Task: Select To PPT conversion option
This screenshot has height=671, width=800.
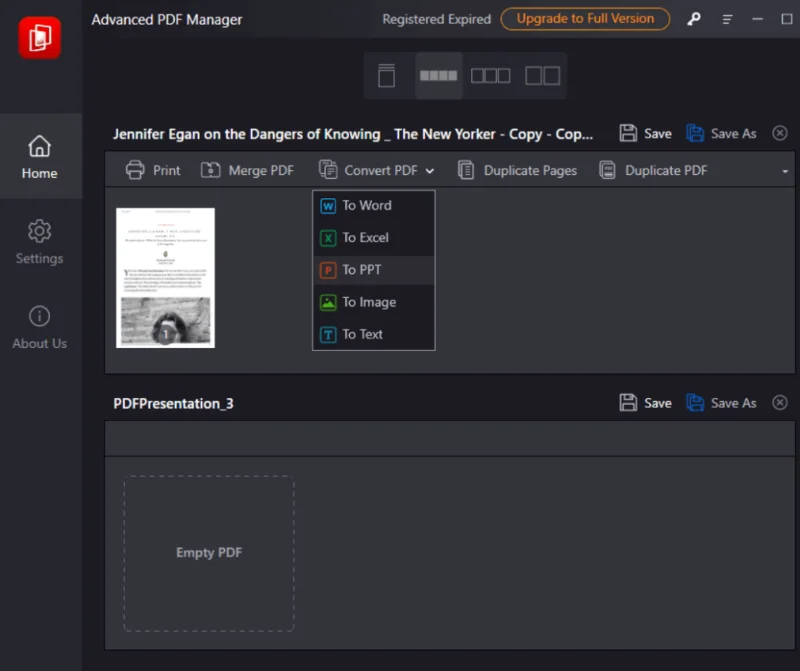Action: coord(361,270)
